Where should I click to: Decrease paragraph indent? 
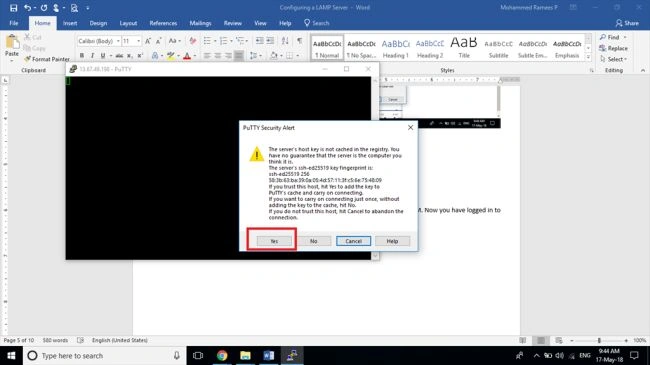click(x=260, y=41)
